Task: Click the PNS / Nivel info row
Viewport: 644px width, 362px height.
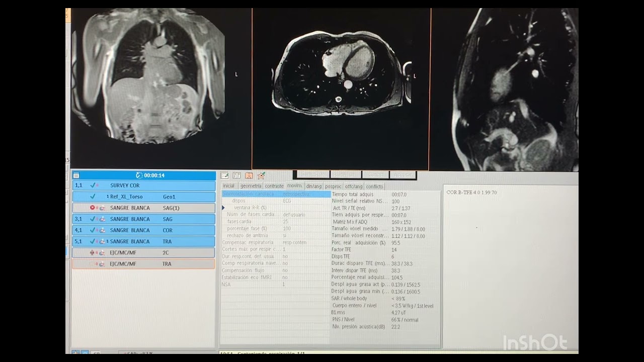Action: [385, 319]
